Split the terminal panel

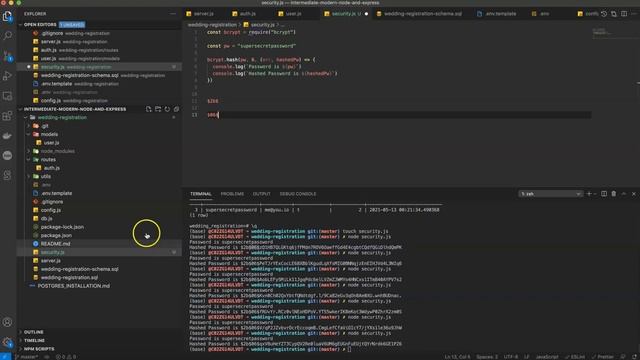pyautogui.click(x=604, y=194)
